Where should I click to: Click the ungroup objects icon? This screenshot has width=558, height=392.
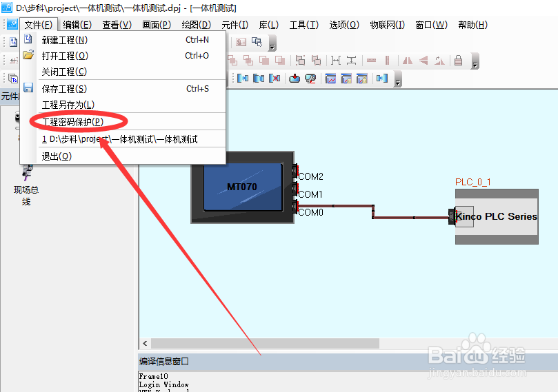click(x=316, y=61)
